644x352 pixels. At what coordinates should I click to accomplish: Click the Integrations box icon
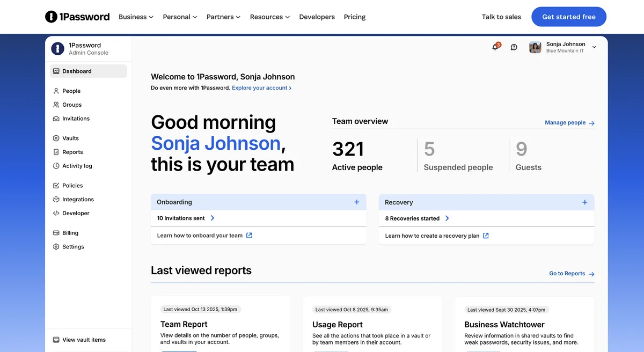(56, 199)
